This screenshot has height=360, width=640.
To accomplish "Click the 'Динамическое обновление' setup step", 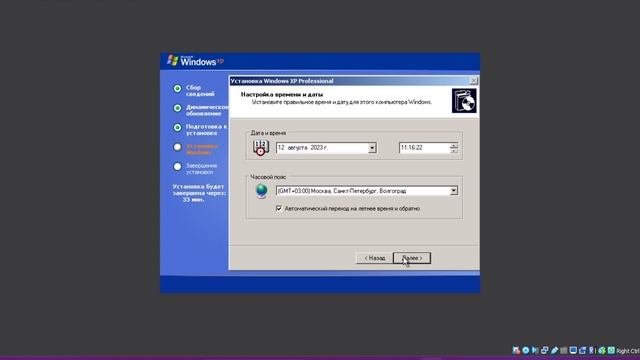I will click(x=207, y=110).
